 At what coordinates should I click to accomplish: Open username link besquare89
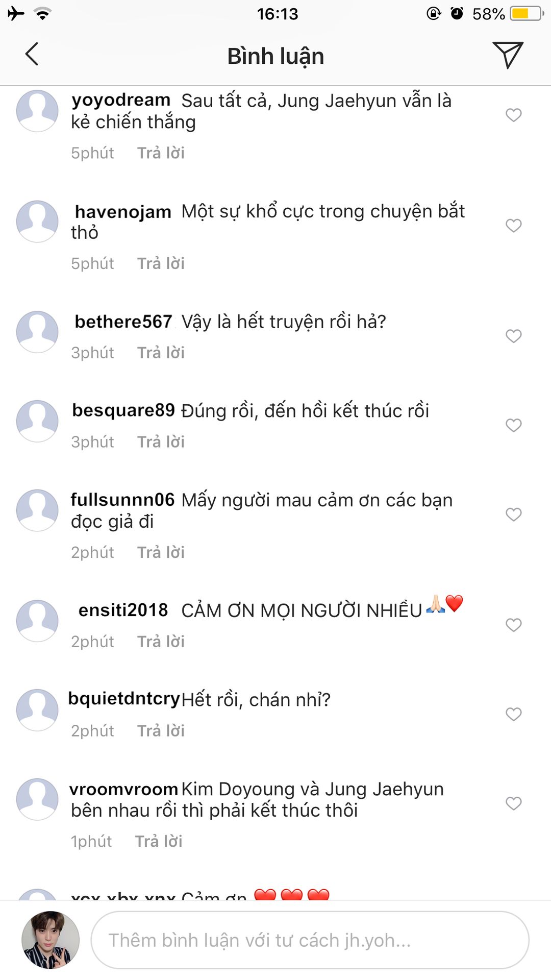click(x=123, y=410)
